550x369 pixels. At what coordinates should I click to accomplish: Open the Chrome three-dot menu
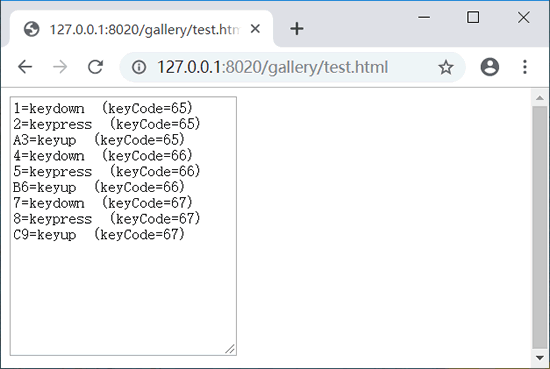click(525, 67)
